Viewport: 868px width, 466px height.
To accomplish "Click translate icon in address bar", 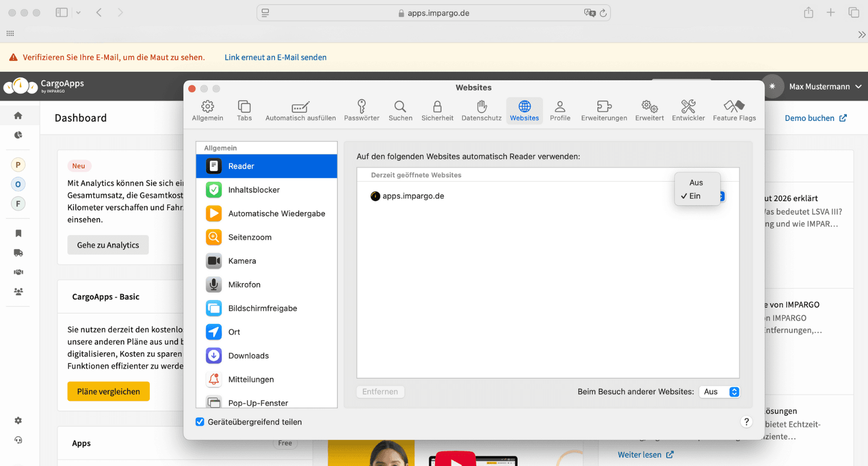I will [x=590, y=13].
